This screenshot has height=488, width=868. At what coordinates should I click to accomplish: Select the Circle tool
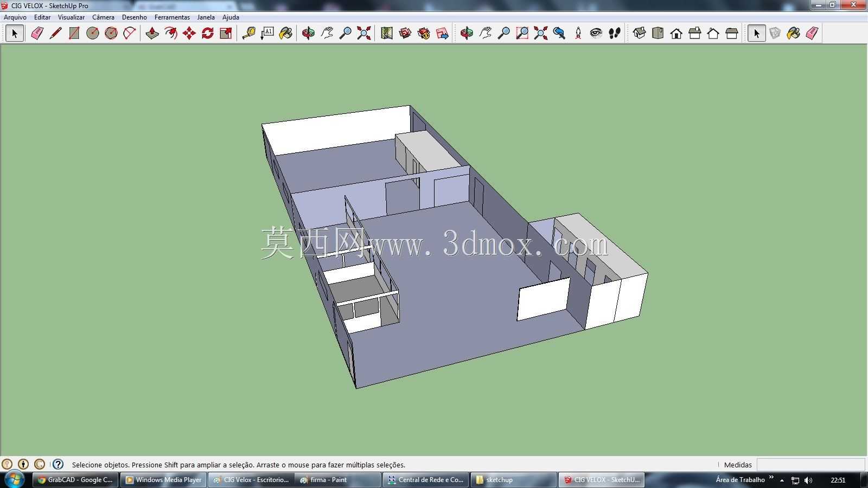pos(93,34)
